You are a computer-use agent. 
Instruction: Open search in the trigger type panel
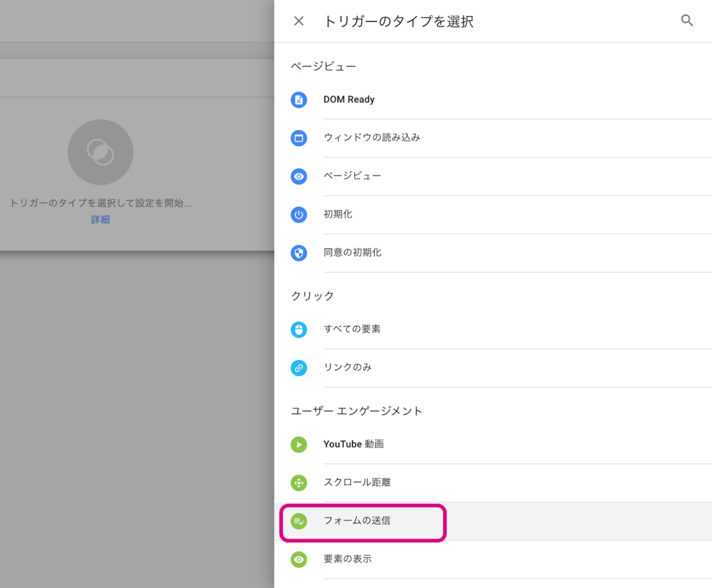coord(687,21)
